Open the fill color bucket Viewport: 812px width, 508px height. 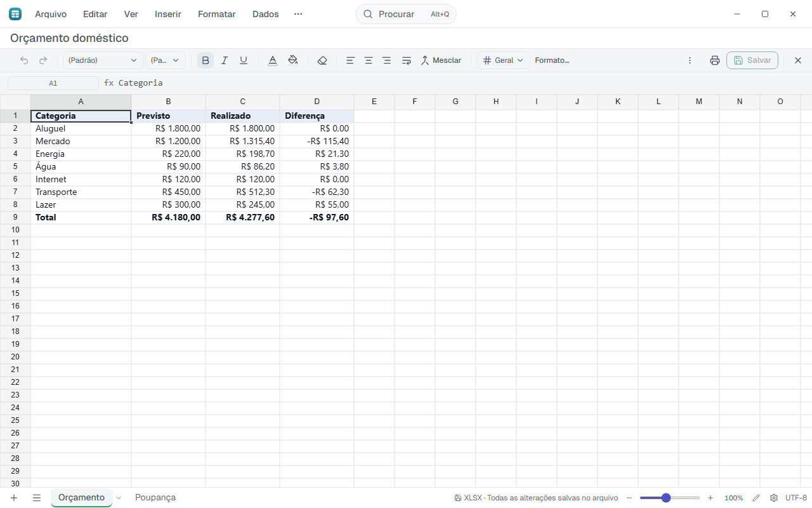(293, 60)
